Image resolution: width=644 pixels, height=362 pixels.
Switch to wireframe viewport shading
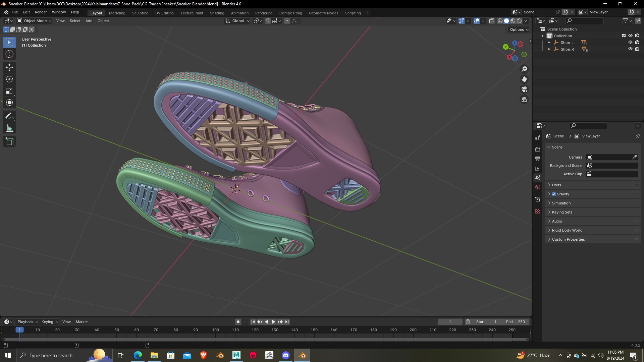pos(500,21)
